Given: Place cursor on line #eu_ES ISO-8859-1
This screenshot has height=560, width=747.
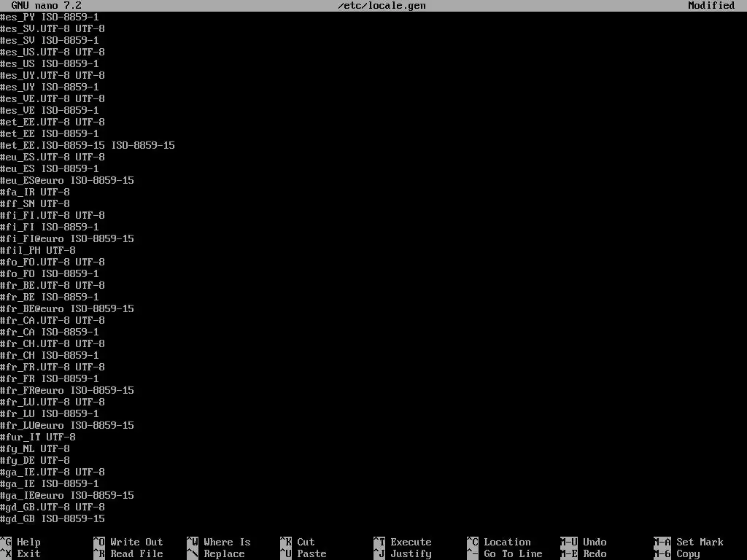Looking at the screenshot, I should [x=50, y=168].
